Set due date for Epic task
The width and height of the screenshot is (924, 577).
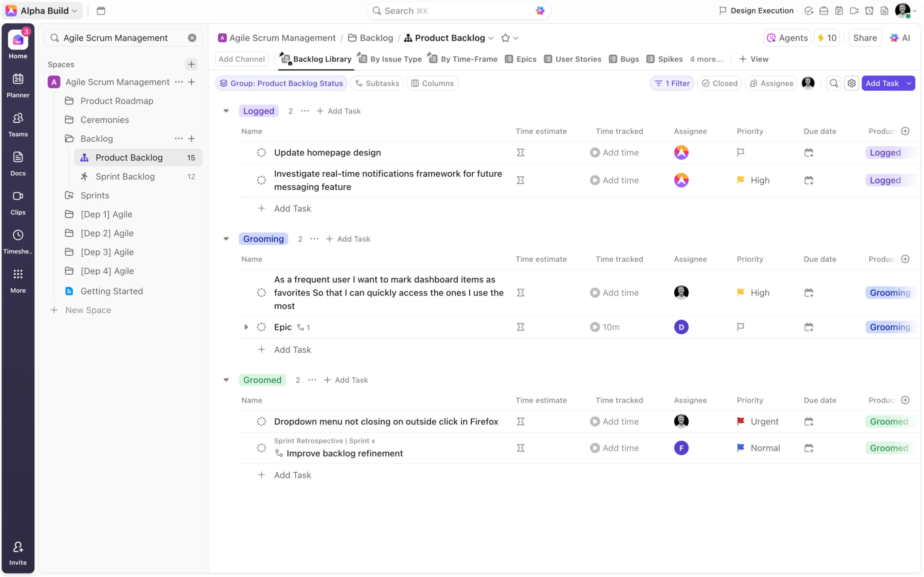(808, 327)
